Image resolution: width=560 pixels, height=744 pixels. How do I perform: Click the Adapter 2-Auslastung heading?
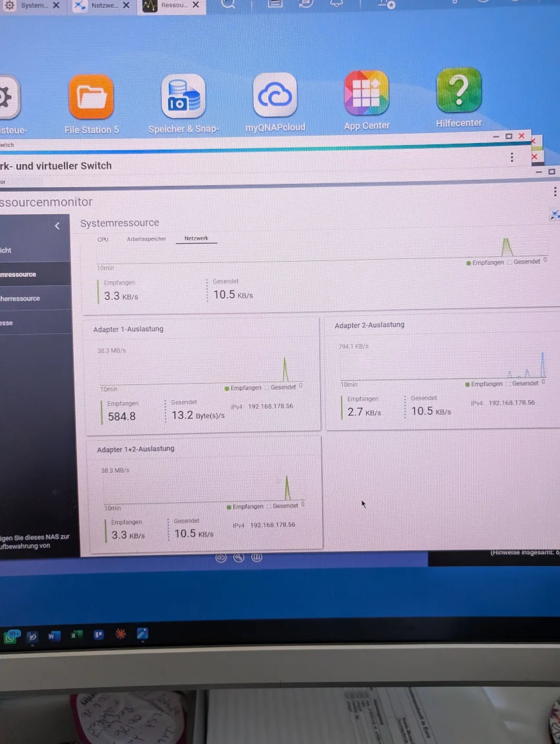point(370,325)
